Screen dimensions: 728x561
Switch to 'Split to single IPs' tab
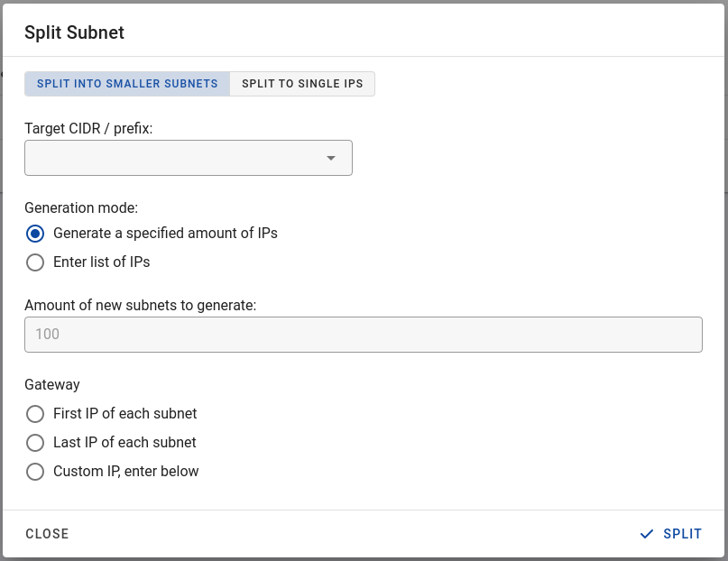(302, 84)
